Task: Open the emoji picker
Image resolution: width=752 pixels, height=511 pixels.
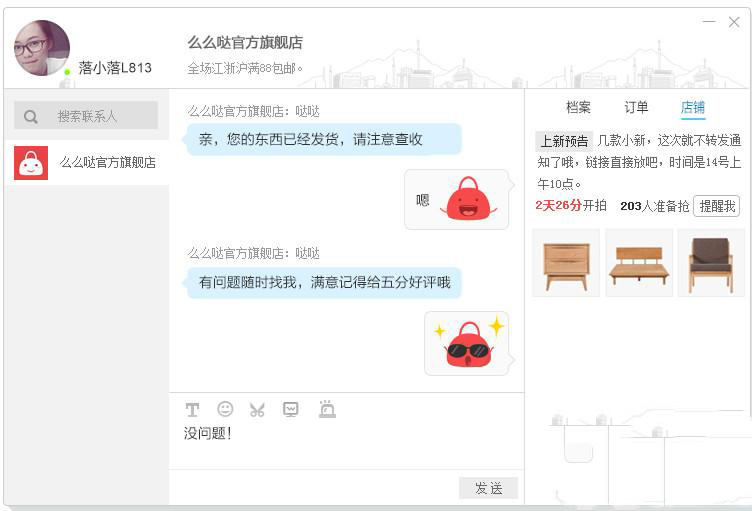Action: tap(225, 409)
